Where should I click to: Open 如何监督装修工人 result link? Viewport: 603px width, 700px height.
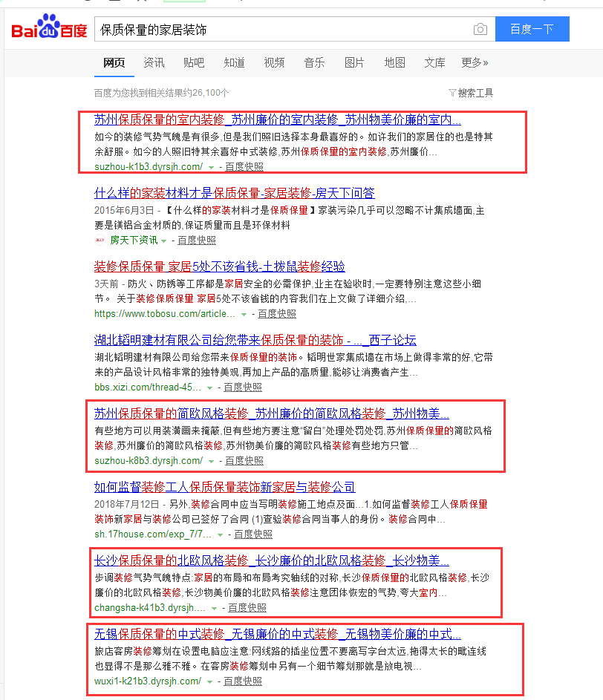pyautogui.click(x=224, y=487)
